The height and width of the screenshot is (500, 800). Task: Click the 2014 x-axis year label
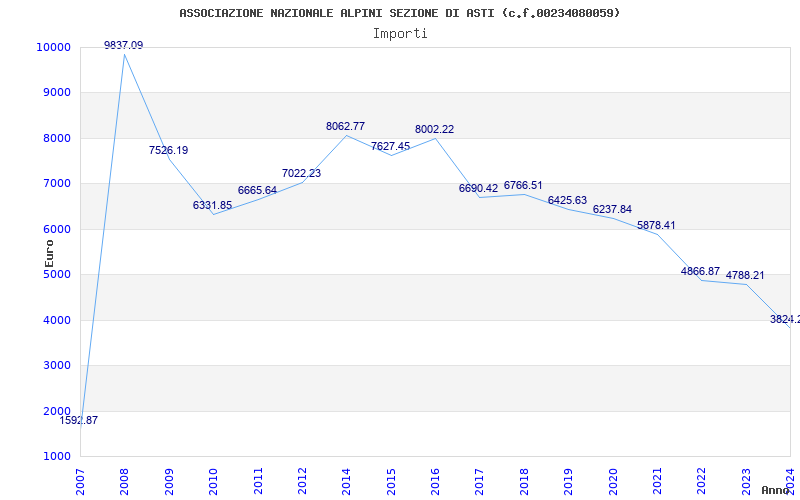click(x=346, y=481)
